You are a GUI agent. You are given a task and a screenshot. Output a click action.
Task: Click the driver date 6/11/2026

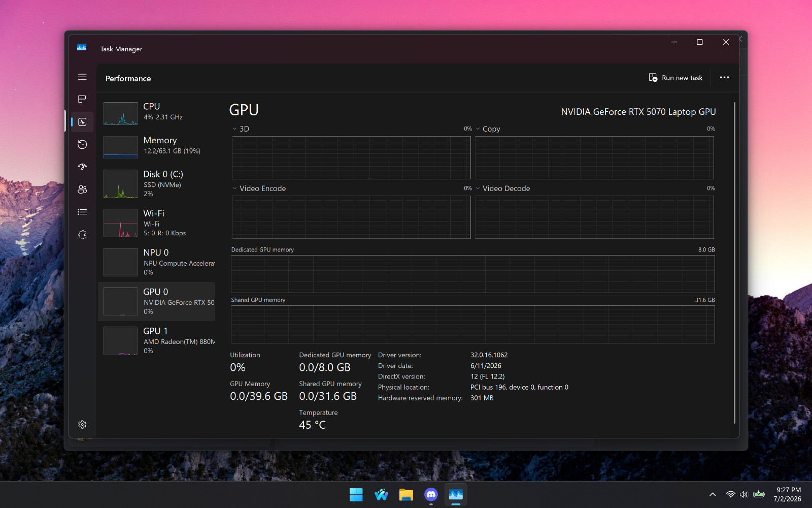pos(486,366)
